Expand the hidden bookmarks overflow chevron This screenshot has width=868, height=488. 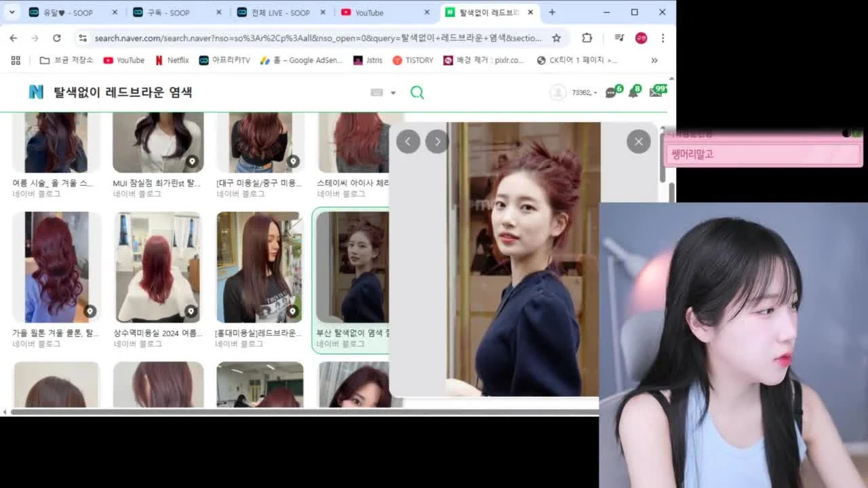(x=654, y=60)
